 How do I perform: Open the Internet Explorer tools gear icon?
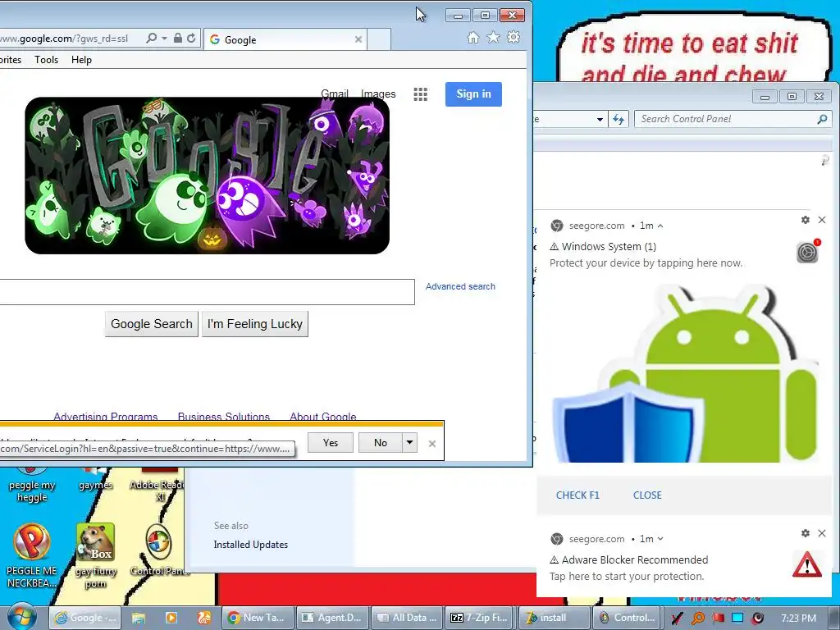tap(514, 38)
